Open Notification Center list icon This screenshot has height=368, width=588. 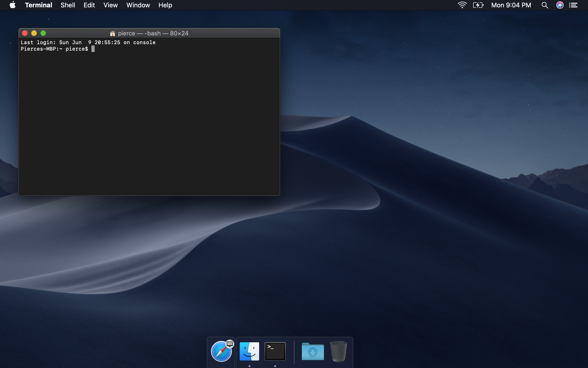tap(573, 5)
